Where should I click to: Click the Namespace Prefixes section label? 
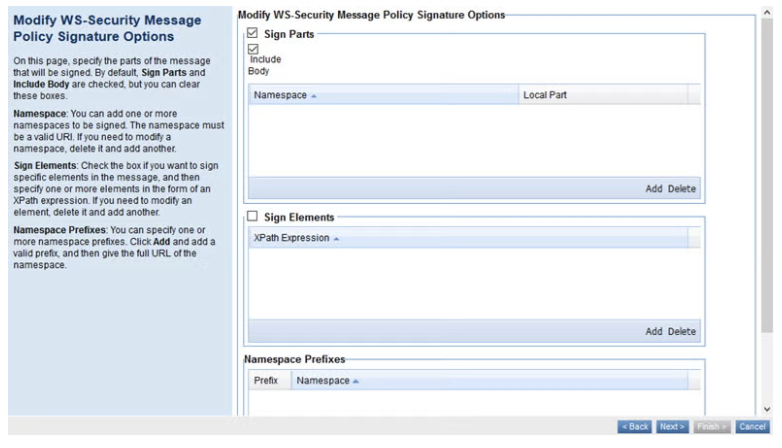click(x=294, y=359)
